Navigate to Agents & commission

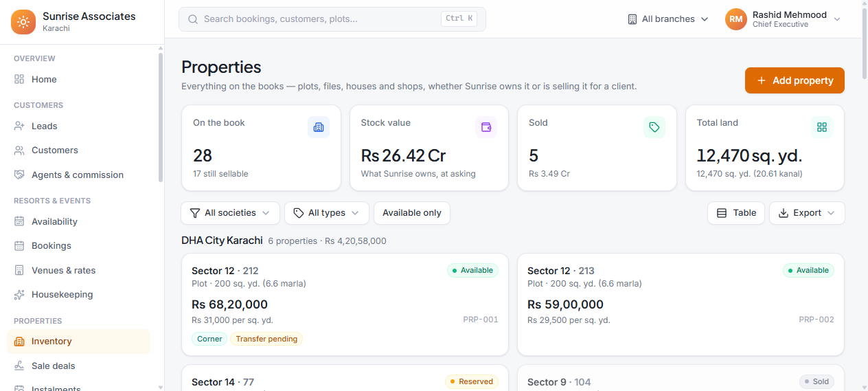pos(78,175)
